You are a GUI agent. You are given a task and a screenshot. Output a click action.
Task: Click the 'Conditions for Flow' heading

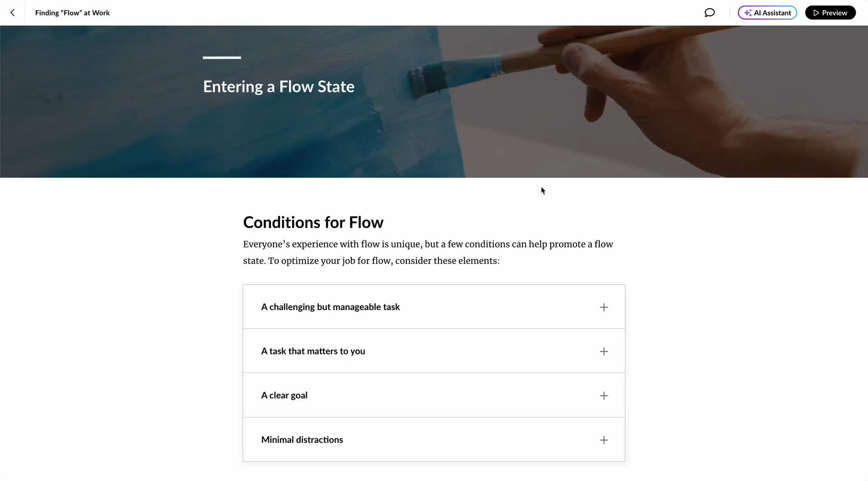313,222
